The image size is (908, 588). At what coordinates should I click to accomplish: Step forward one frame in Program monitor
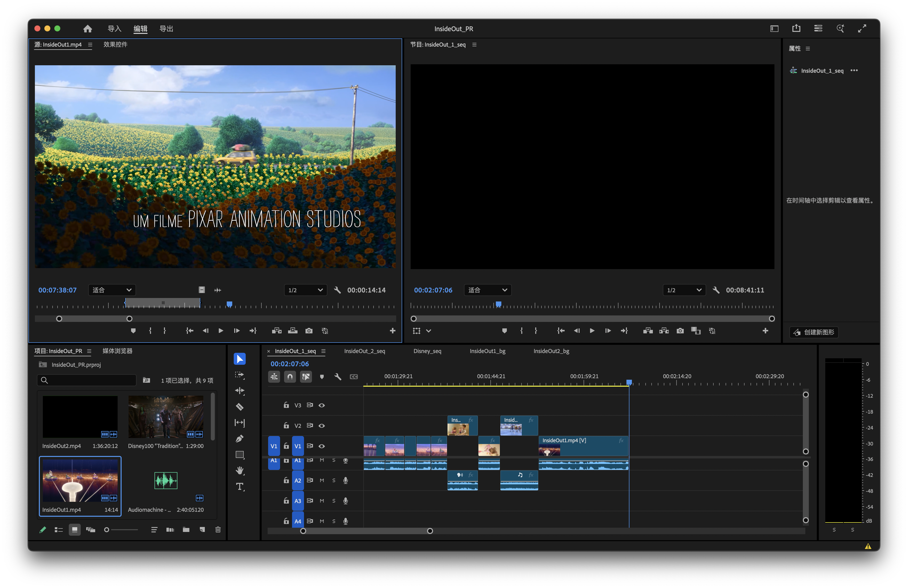(x=608, y=331)
